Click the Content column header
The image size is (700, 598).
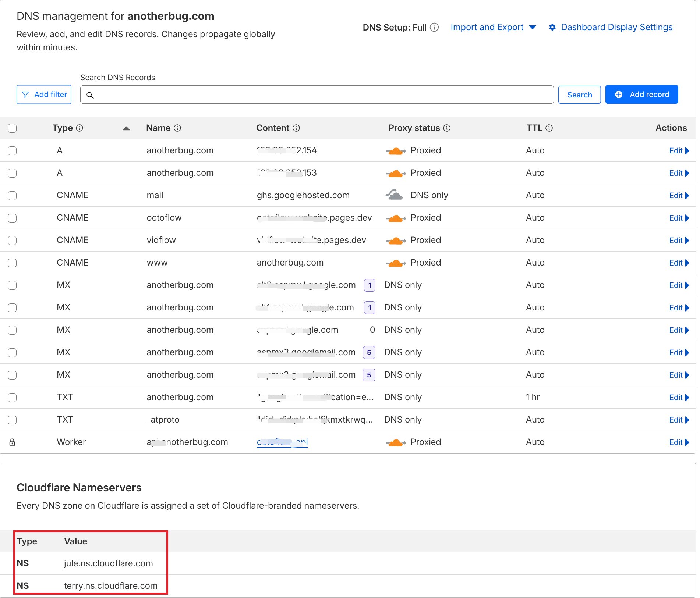273,128
